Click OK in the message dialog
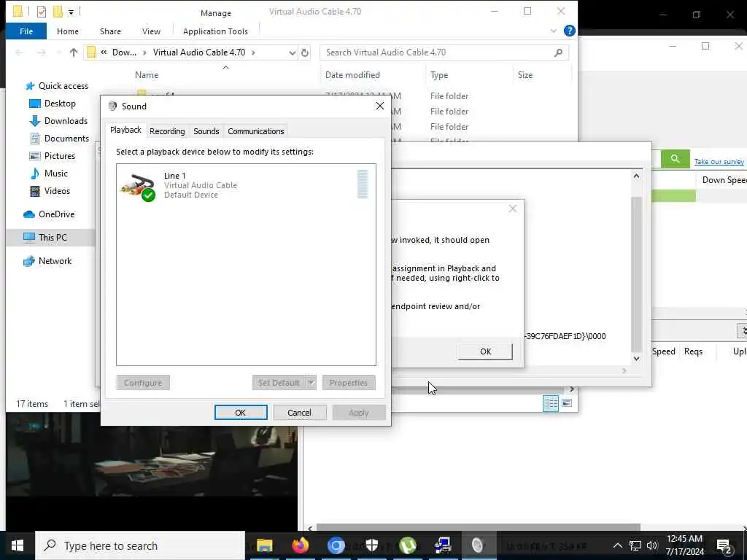Viewport: 747px width, 560px height. point(485,351)
